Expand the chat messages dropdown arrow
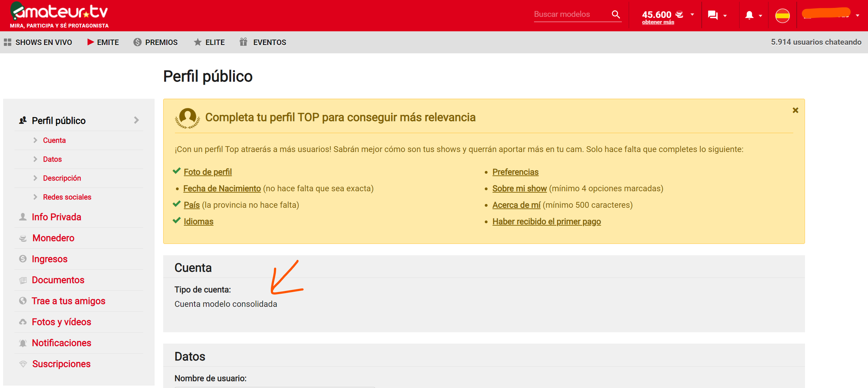Viewport: 868px width, 388px height. coord(725,16)
